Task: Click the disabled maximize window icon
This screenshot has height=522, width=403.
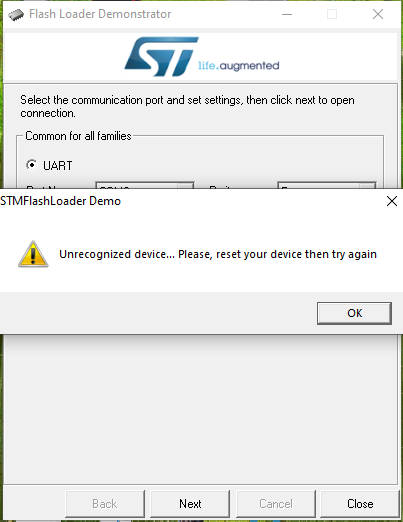Action: pyautogui.click(x=332, y=14)
